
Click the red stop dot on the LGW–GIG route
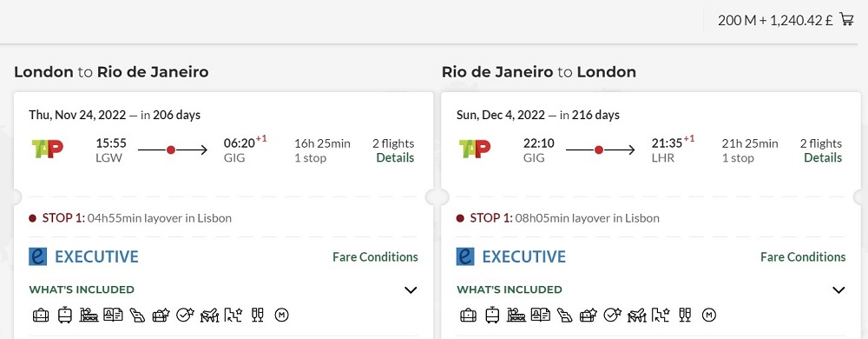point(171,150)
